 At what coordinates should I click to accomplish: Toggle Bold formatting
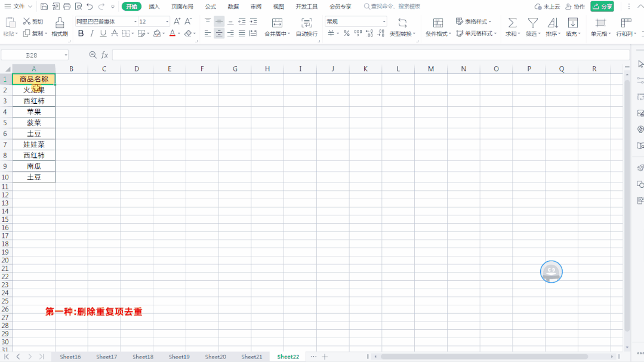pos(81,33)
